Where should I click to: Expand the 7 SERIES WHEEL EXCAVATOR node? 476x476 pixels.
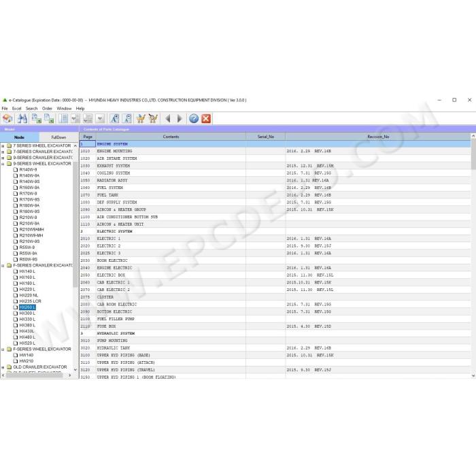pos(3,146)
